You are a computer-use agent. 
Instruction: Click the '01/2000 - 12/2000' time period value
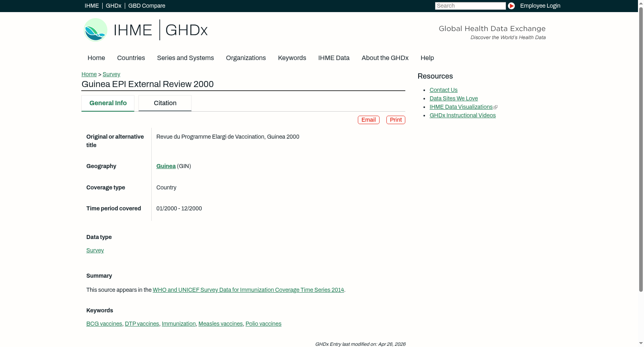179,208
